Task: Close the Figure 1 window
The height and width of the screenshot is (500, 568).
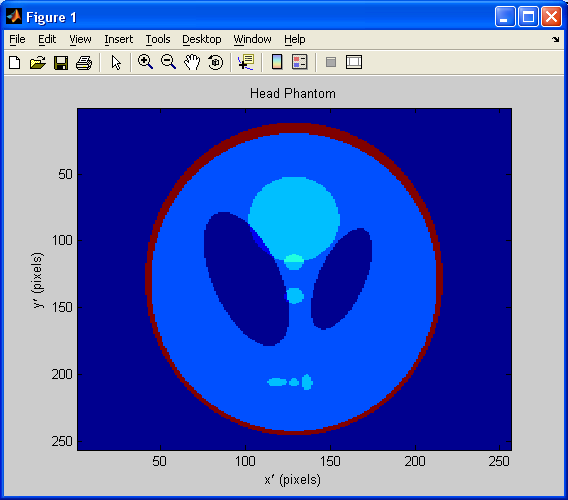Action: (551, 17)
